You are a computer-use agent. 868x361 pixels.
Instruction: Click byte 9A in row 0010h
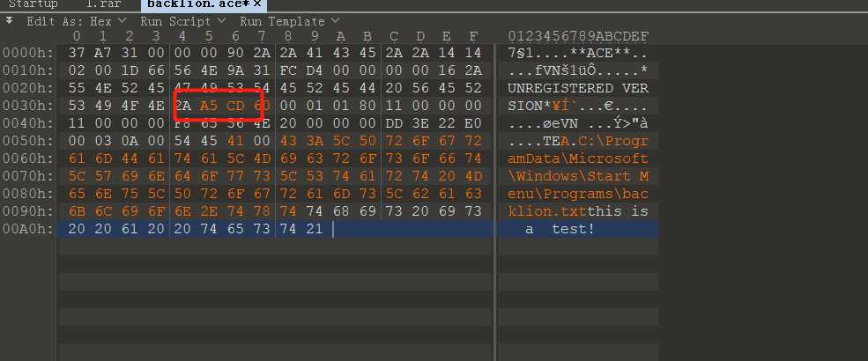click(x=235, y=70)
